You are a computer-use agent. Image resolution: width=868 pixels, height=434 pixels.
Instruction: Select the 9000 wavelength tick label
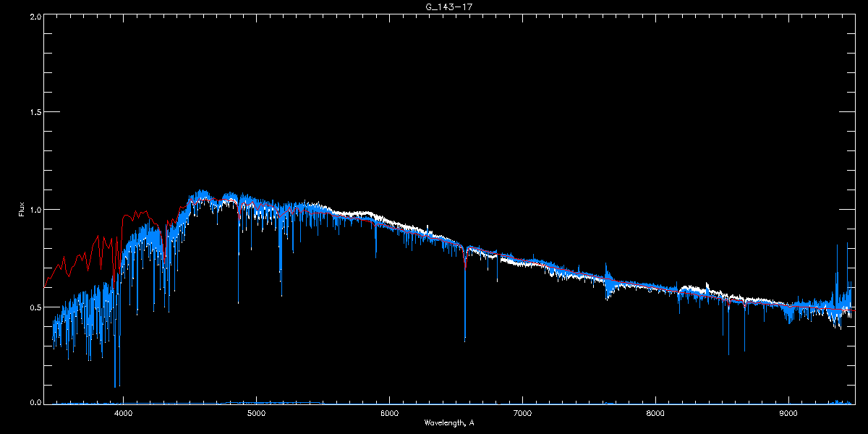pyautogui.click(x=788, y=413)
